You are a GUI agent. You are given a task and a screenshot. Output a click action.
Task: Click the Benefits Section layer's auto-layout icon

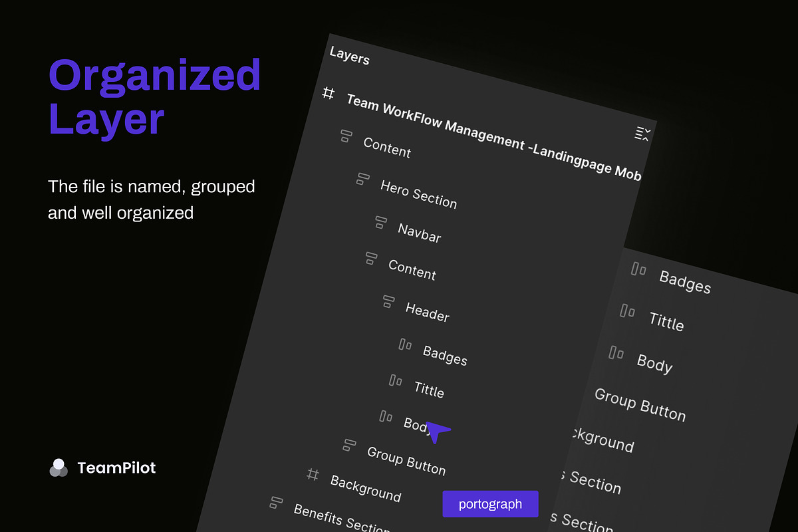tap(276, 503)
